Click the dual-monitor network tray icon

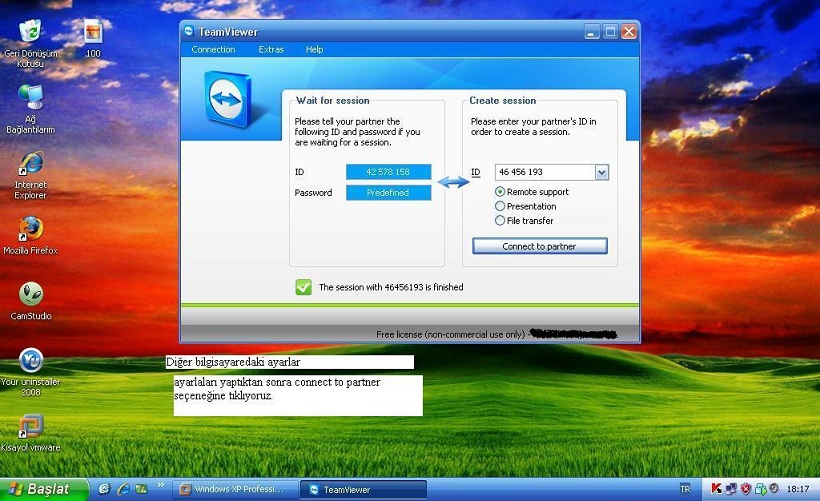tap(731, 489)
